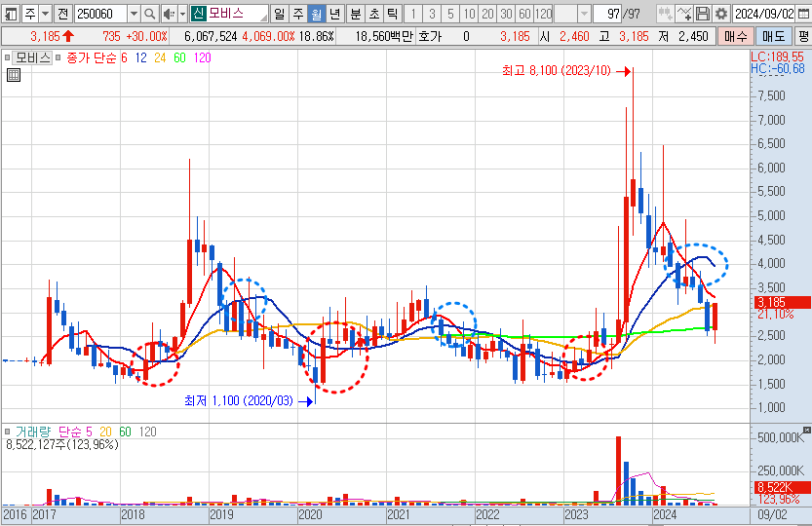This screenshot has width=812, height=526.
Task: Click the green 60-period moving average legend
Action: point(179,57)
